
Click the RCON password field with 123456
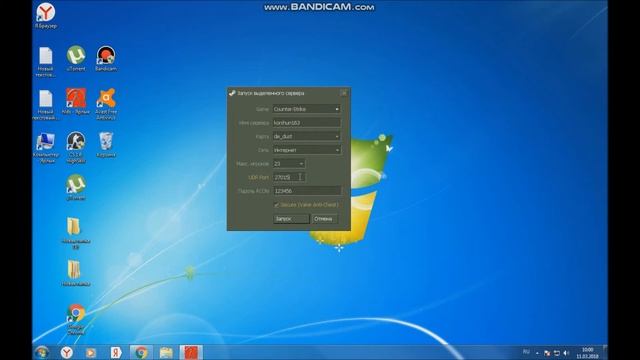point(307,191)
